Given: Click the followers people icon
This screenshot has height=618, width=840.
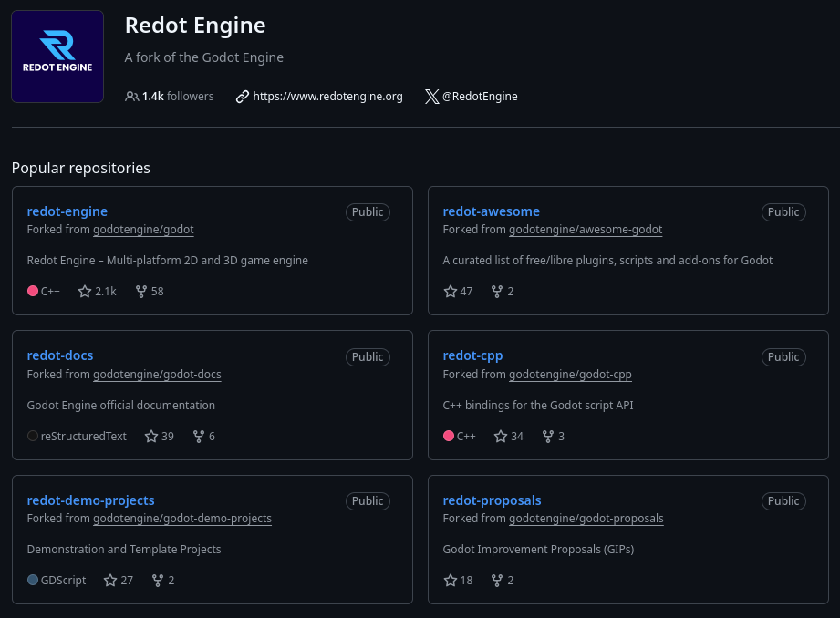Looking at the screenshot, I should pyautogui.click(x=132, y=97).
